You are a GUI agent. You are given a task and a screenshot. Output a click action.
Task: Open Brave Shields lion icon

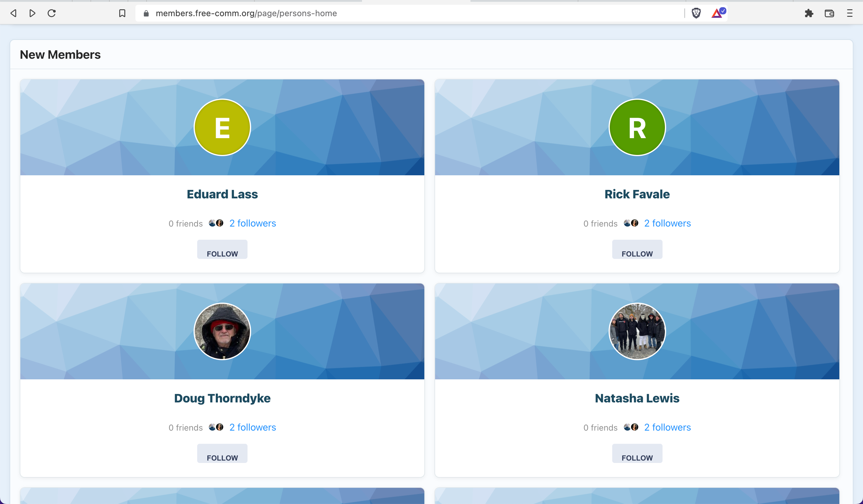pos(696,13)
